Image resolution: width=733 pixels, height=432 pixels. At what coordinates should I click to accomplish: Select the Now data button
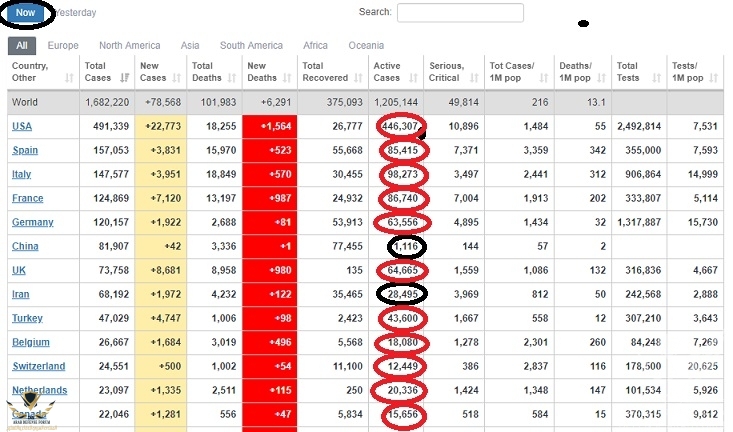click(25, 14)
